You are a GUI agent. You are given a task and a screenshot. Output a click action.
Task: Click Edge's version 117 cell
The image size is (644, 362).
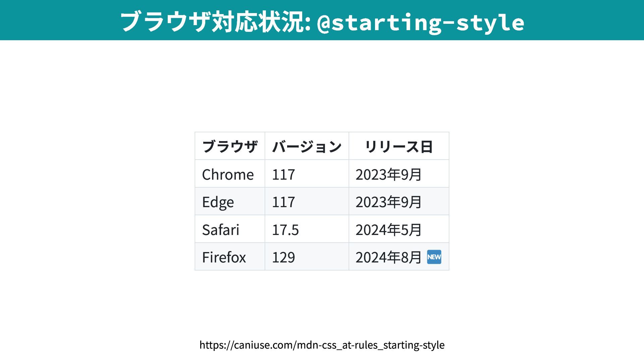(283, 202)
